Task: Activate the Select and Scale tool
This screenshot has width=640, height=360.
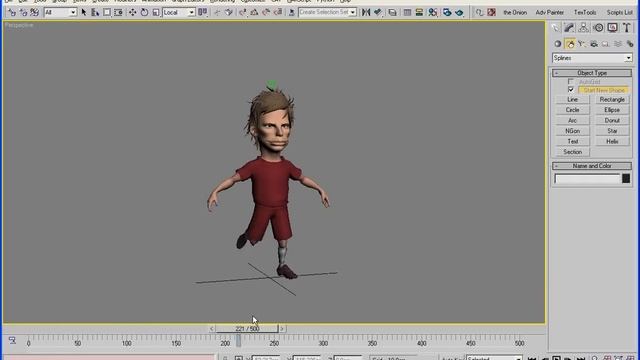Action: [156, 12]
